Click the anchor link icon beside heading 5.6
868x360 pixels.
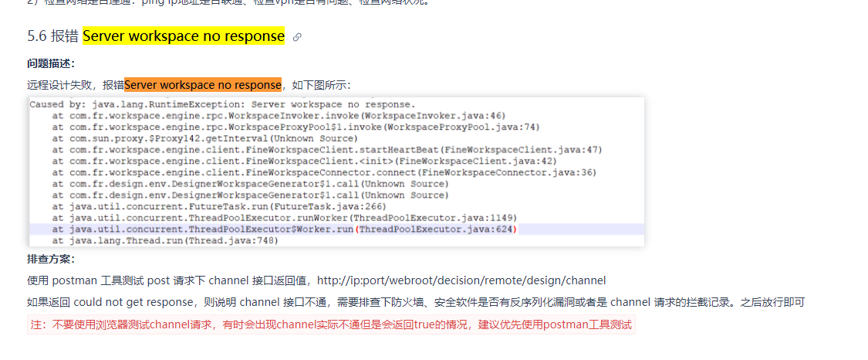(297, 37)
